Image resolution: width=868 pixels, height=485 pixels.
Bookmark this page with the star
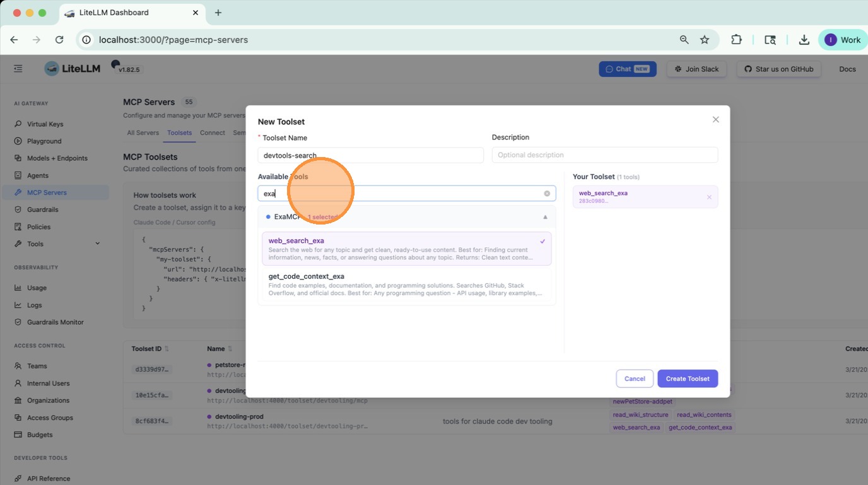pos(705,40)
